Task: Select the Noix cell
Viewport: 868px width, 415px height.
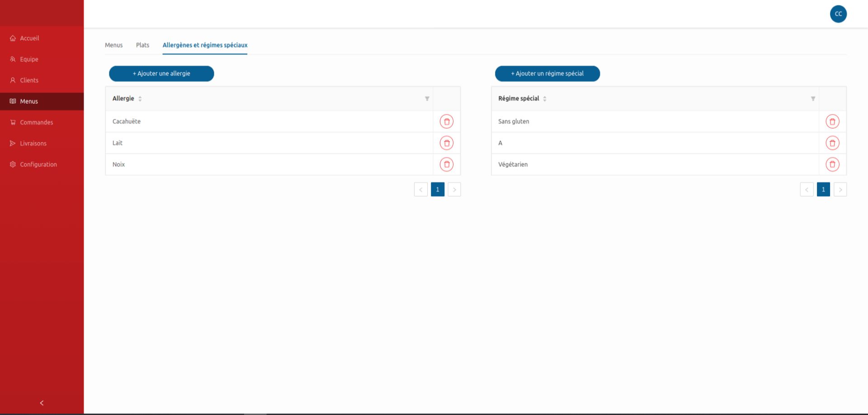Action: [269, 164]
